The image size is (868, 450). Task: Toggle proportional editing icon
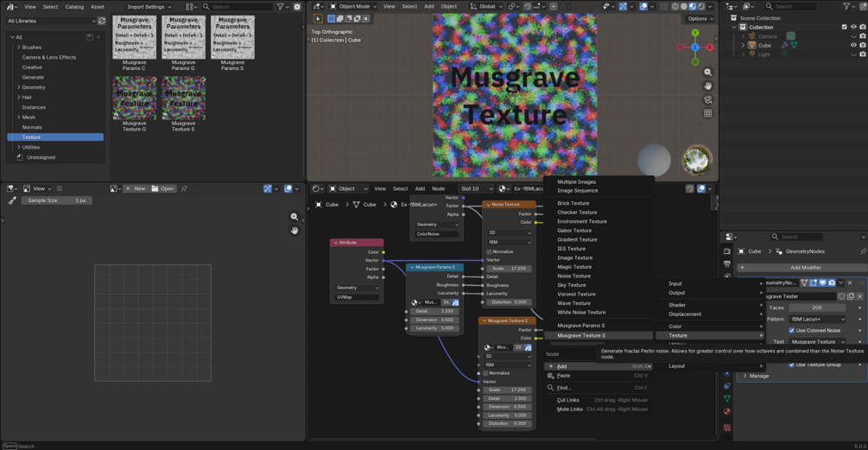(554, 7)
